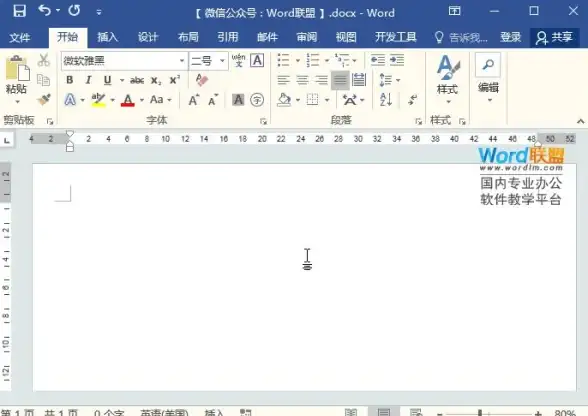Align text left
This screenshot has height=416, width=588.
(284, 80)
